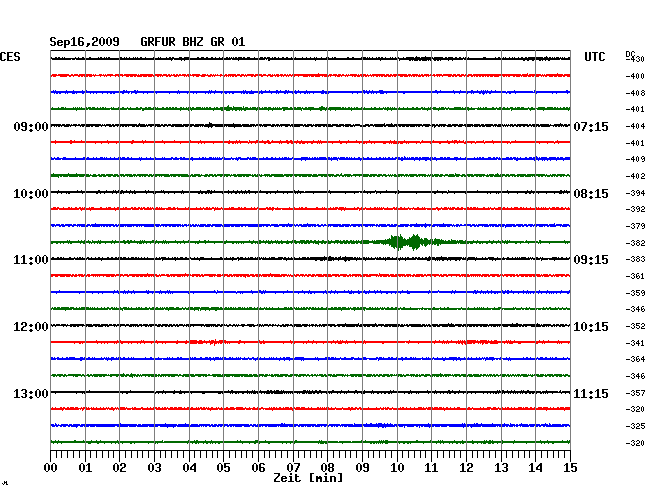
Task: Click the DC offset value -392
Action: 635,209
